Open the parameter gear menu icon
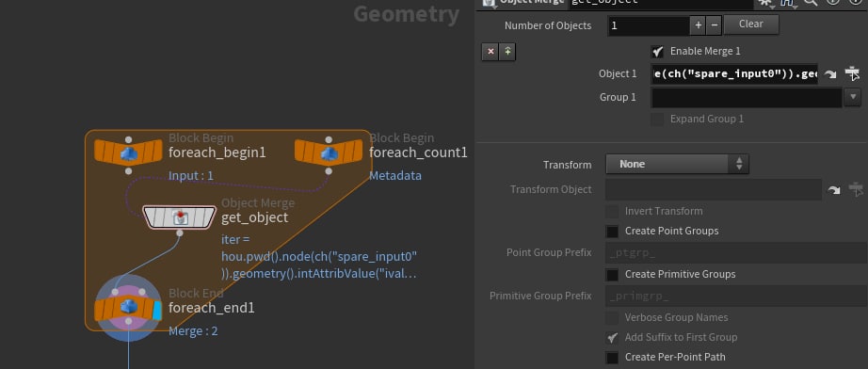 click(x=765, y=2)
